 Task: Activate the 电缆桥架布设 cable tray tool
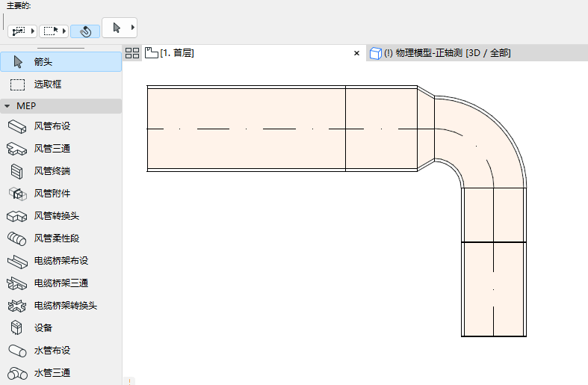[x=60, y=261]
